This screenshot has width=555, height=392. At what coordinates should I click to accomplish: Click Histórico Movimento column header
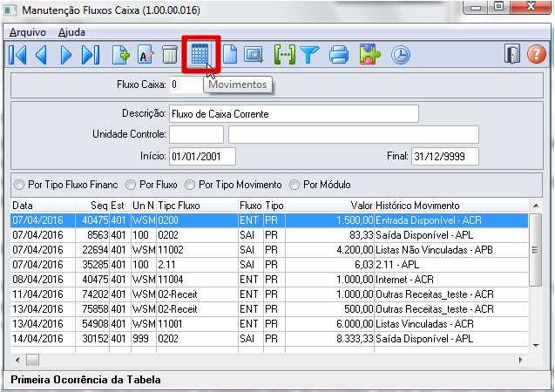pos(451,206)
